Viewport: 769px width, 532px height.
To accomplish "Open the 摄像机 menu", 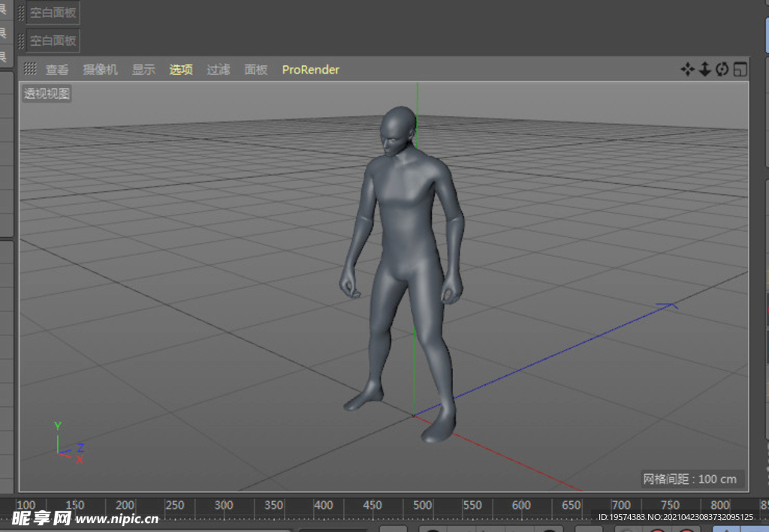I will (x=100, y=70).
